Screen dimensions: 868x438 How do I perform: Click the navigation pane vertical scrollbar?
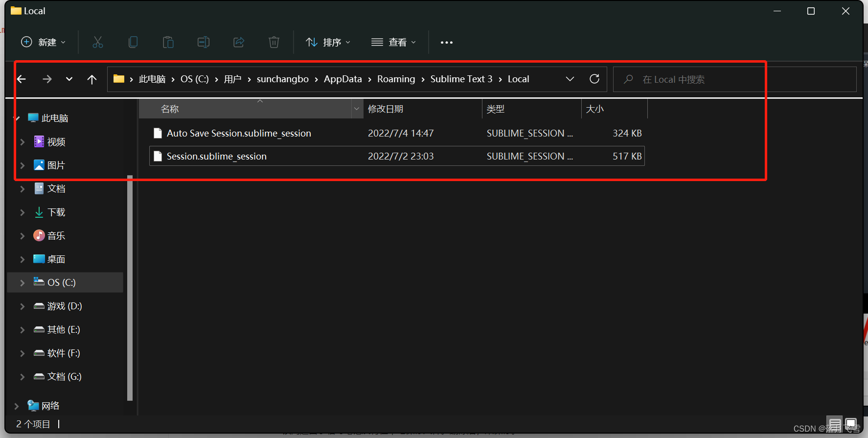[130, 288]
